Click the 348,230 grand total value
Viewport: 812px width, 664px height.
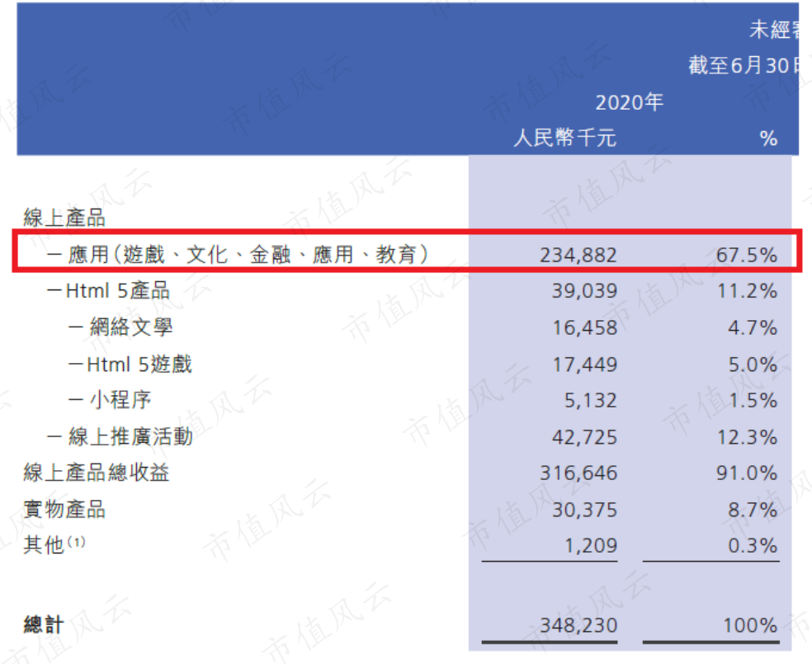[x=578, y=626]
